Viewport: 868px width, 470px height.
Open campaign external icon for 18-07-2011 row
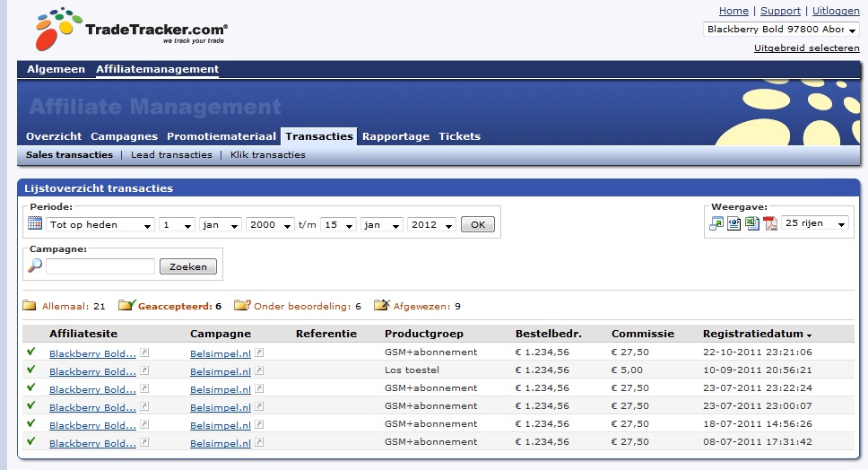click(x=259, y=424)
